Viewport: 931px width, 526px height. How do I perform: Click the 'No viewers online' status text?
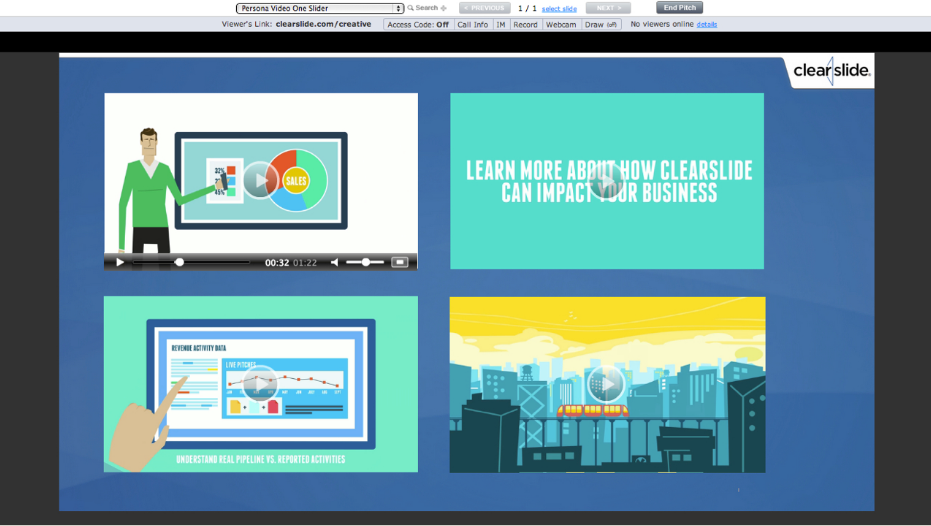[x=662, y=24]
